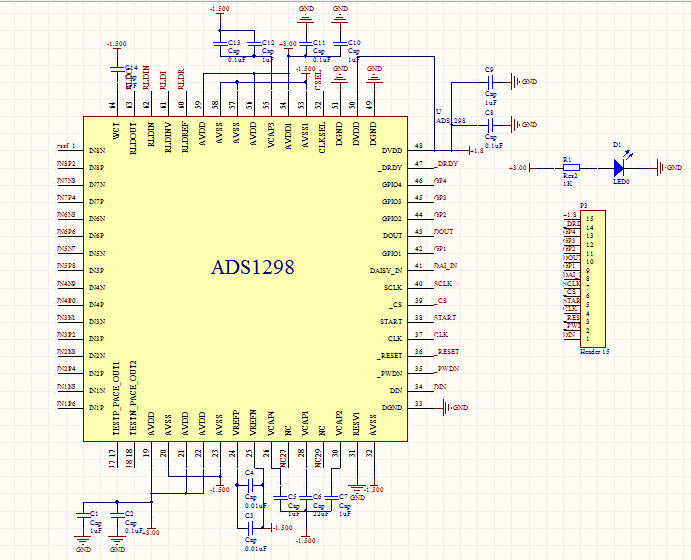Image resolution: width=691 pixels, height=560 pixels.
Task: Select the NC27 pin label
Action: pos(283,458)
